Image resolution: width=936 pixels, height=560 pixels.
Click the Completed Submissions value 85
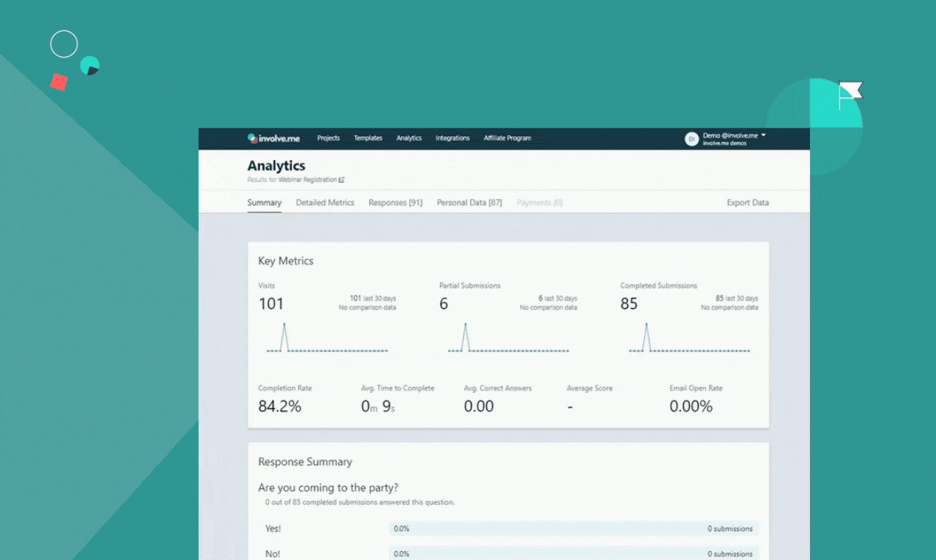629,304
